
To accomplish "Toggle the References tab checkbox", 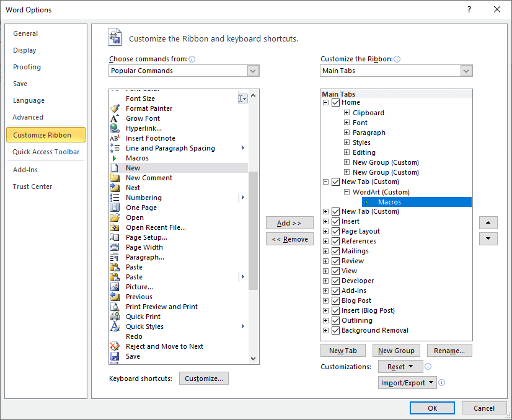I will point(335,241).
